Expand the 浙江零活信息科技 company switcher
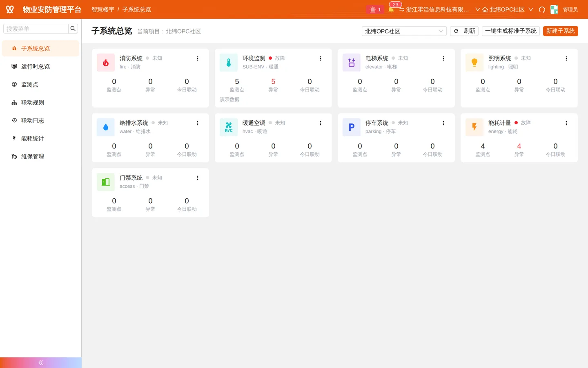This screenshot has height=368, width=588. coord(439,9)
